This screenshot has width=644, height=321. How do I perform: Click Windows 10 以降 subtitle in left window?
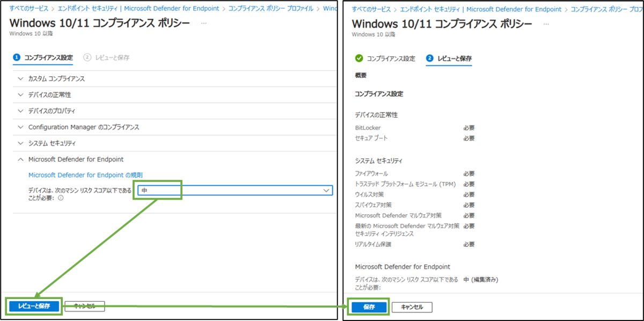coord(31,33)
